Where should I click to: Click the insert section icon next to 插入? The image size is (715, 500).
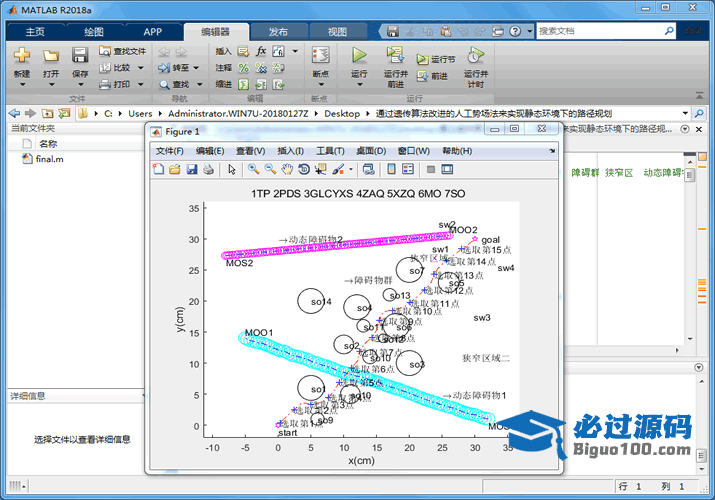point(244,51)
